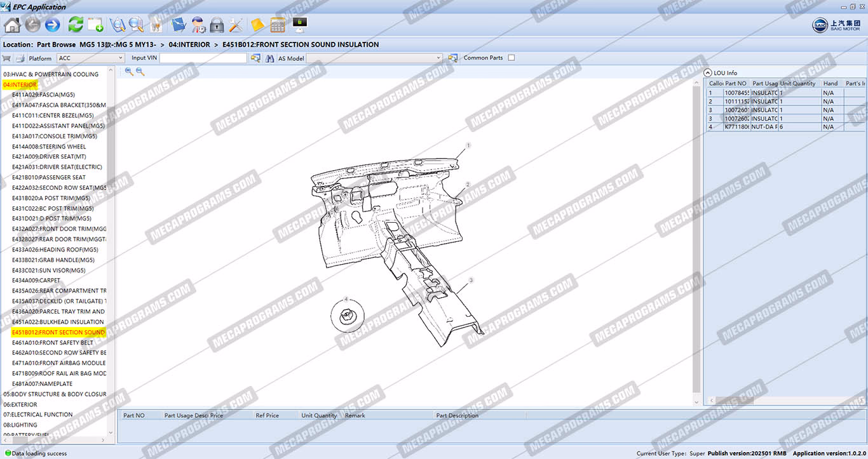Open E481A007:NAMEPLATE entry

pyautogui.click(x=42, y=383)
